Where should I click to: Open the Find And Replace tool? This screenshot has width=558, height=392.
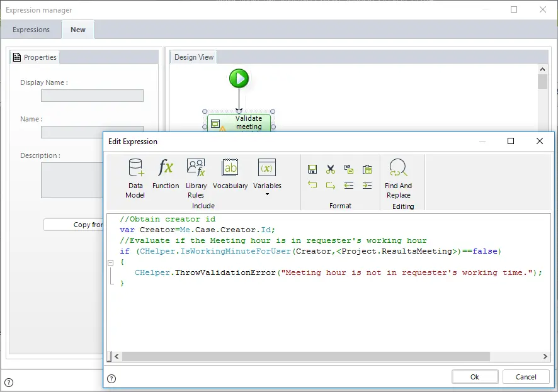398,179
